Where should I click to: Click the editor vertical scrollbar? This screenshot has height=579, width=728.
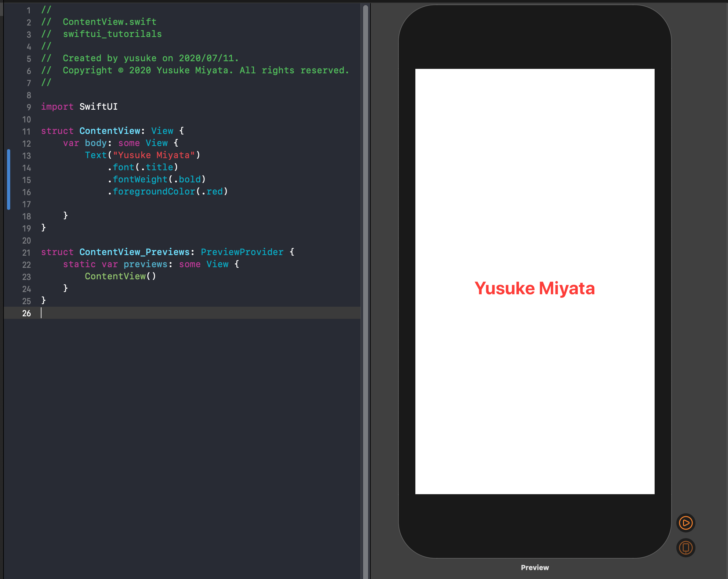(365, 290)
